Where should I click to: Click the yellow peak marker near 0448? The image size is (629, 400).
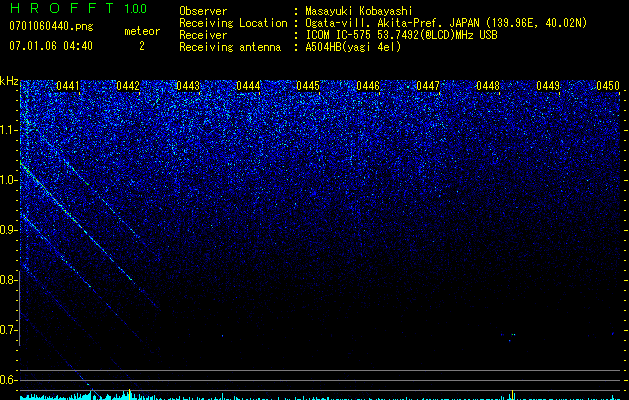click(512, 394)
